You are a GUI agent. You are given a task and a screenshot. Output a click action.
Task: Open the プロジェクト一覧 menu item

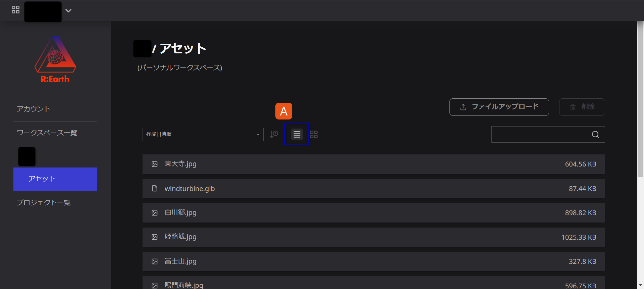point(44,202)
